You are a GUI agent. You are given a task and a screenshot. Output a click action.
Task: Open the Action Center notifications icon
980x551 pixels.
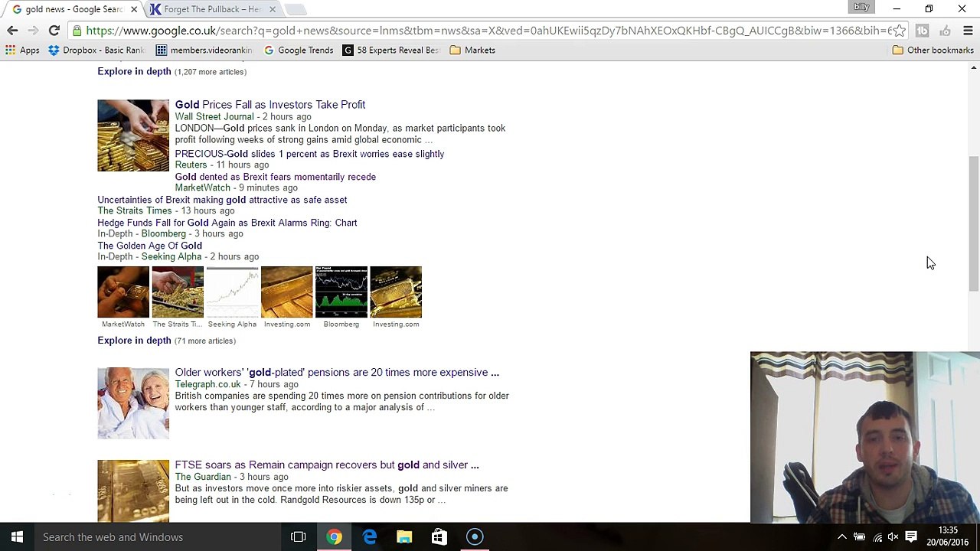click(x=911, y=537)
